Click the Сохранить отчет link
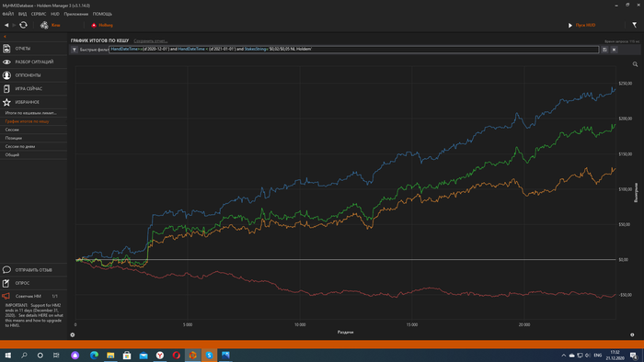This screenshot has height=362, width=644. (151, 41)
